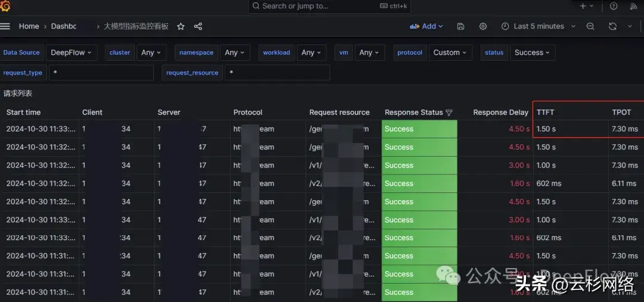The width and height of the screenshot is (644, 302).
Task: Open the hamburger navigation menu
Action: click(x=5, y=26)
